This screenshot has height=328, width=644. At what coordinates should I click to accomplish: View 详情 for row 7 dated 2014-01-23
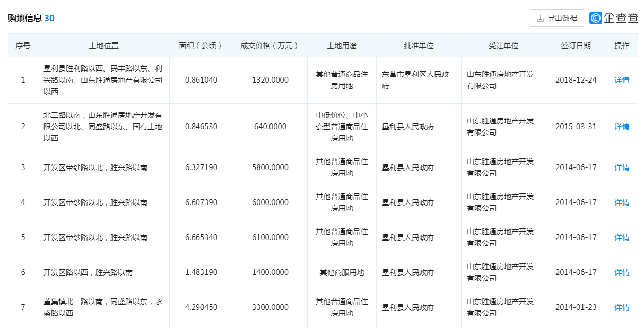pyautogui.click(x=622, y=307)
